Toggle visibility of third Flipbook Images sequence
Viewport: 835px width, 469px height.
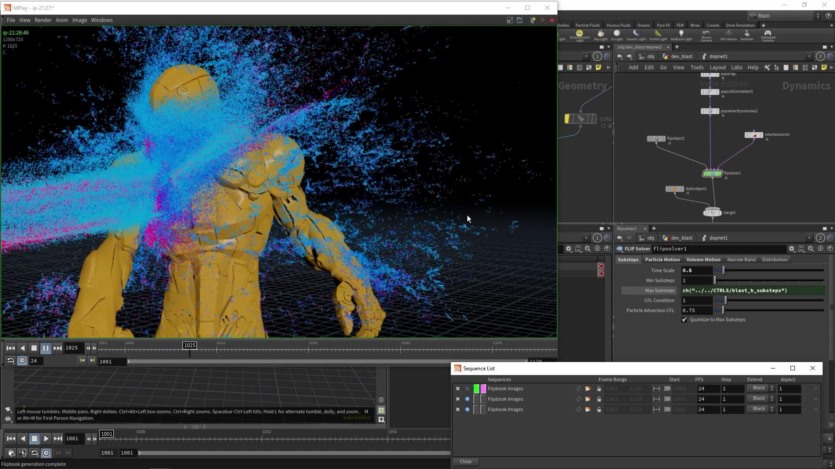[x=467, y=409]
